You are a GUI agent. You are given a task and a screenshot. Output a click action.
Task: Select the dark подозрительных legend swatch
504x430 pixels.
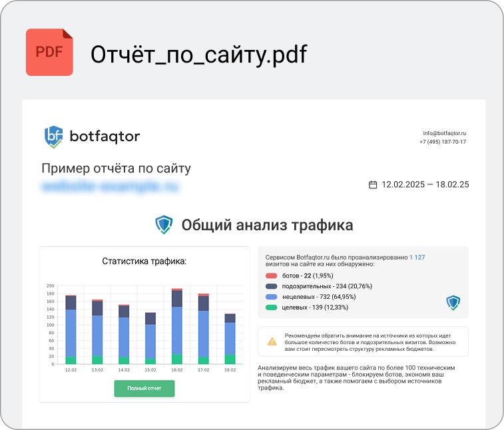pyautogui.click(x=271, y=286)
